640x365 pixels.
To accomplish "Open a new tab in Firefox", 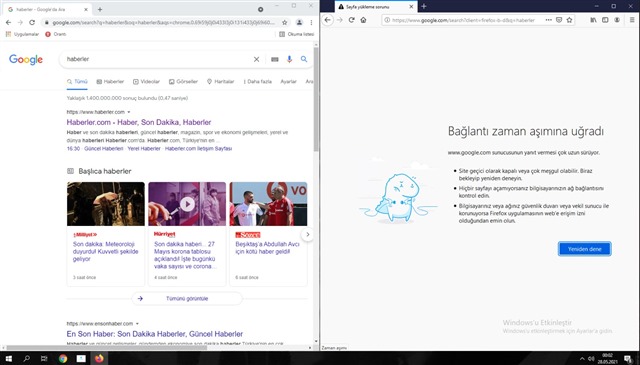I will [x=424, y=6].
